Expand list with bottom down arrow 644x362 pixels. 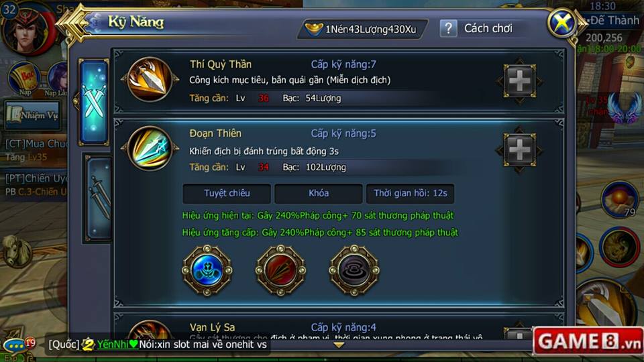pos(339,345)
